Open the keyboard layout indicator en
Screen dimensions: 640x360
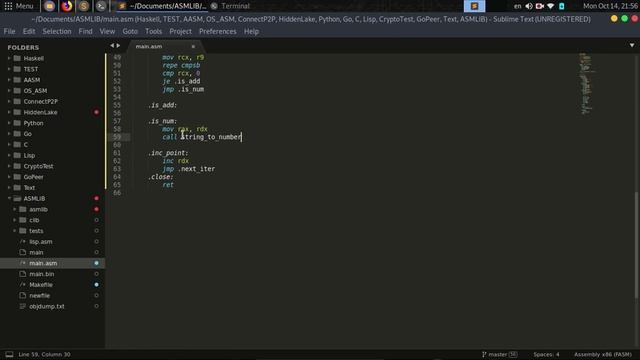[517, 6]
